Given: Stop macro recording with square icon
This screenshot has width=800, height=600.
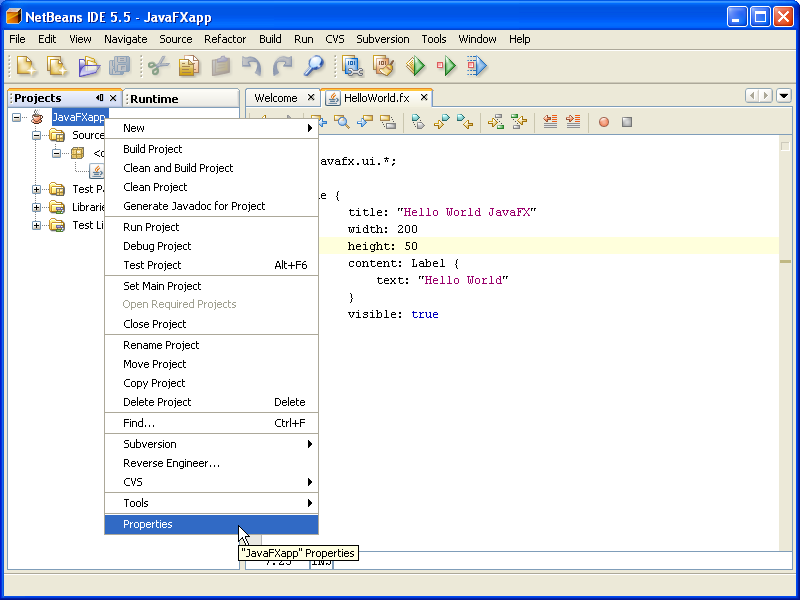Looking at the screenshot, I should [x=627, y=122].
